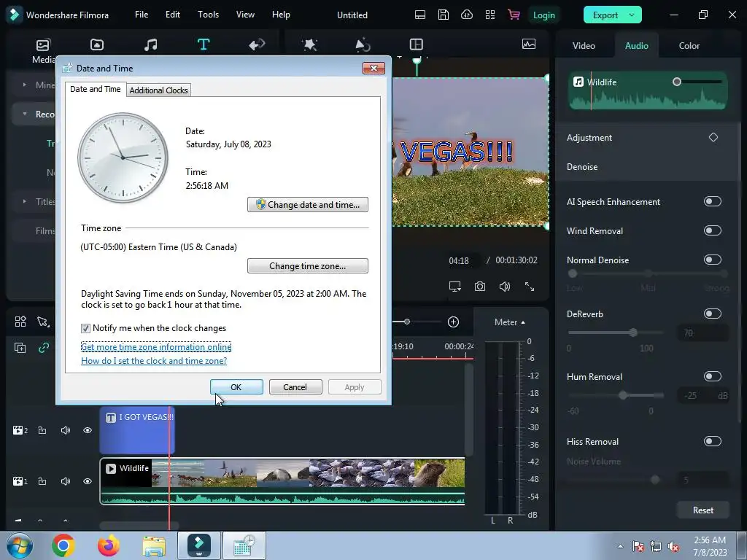Toggle the timeline auto-link chain icon

coord(44,348)
